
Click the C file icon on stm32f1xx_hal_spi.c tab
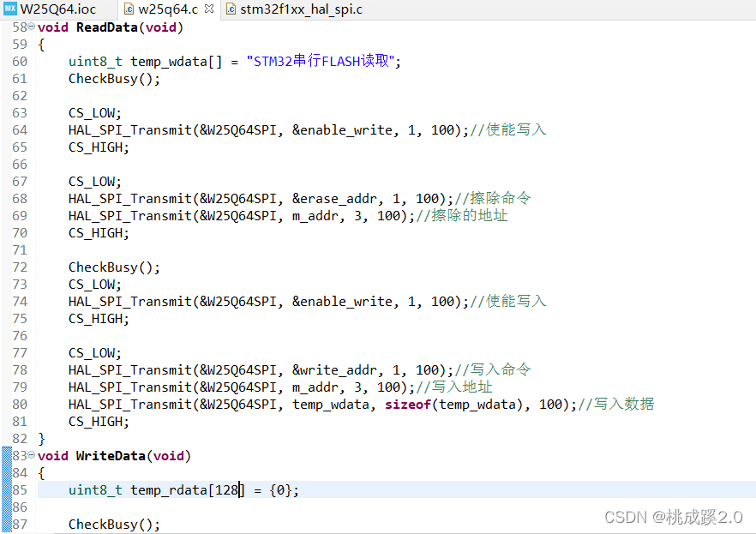pyautogui.click(x=231, y=9)
